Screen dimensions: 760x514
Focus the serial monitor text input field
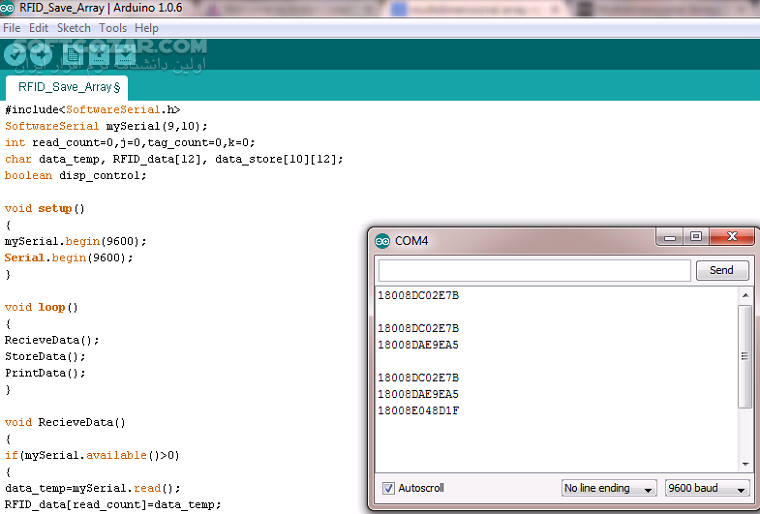(534, 271)
